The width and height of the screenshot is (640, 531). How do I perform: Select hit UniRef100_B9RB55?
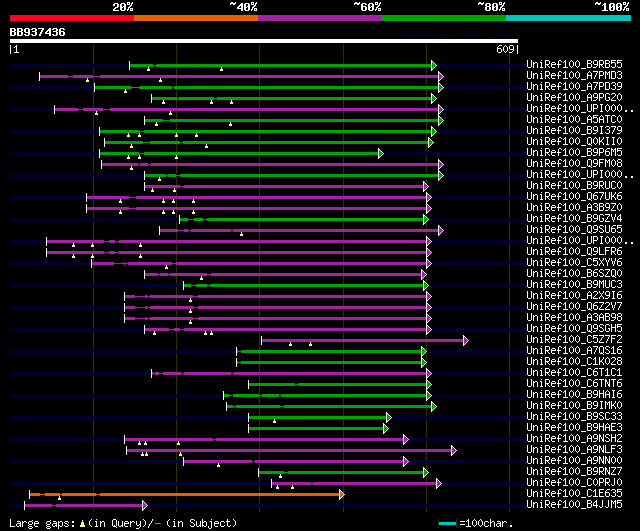tap(574, 64)
